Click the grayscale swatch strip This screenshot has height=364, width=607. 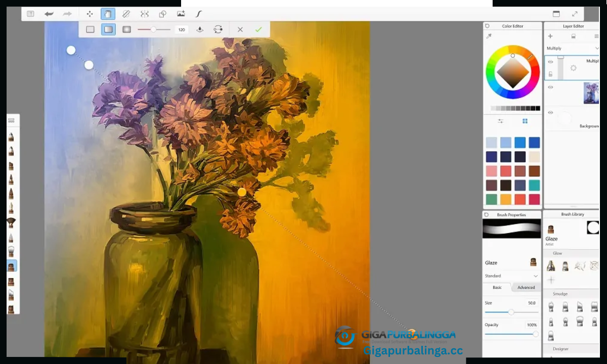pyautogui.click(x=515, y=108)
